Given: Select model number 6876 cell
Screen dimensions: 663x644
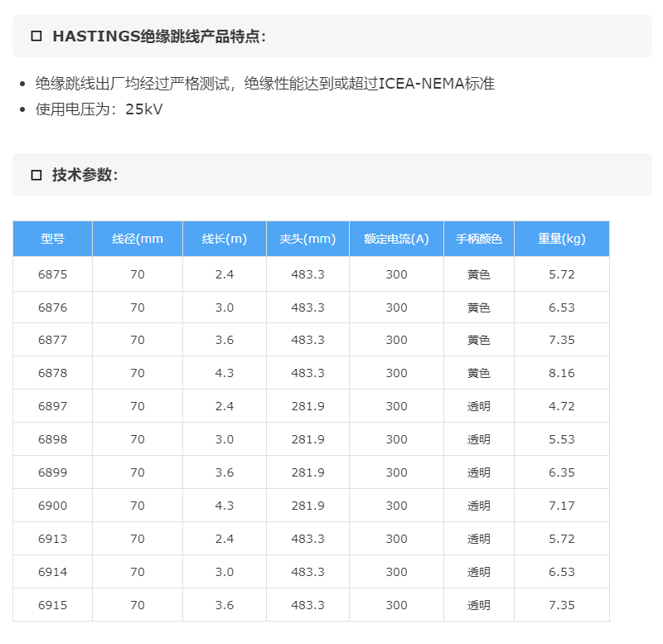Looking at the screenshot, I should click(x=52, y=307).
